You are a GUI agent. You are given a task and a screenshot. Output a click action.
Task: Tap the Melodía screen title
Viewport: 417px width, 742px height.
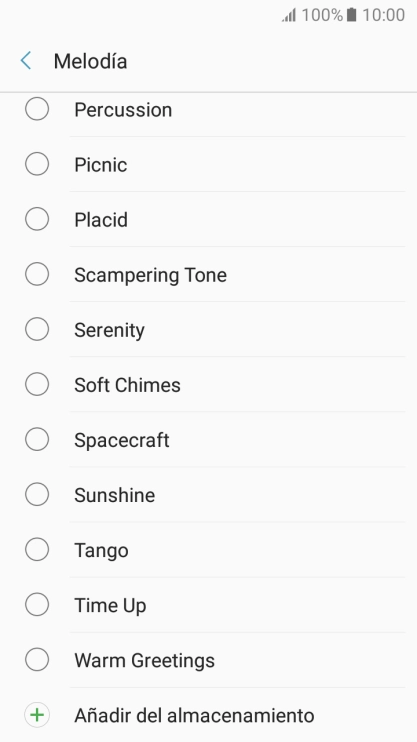(90, 62)
